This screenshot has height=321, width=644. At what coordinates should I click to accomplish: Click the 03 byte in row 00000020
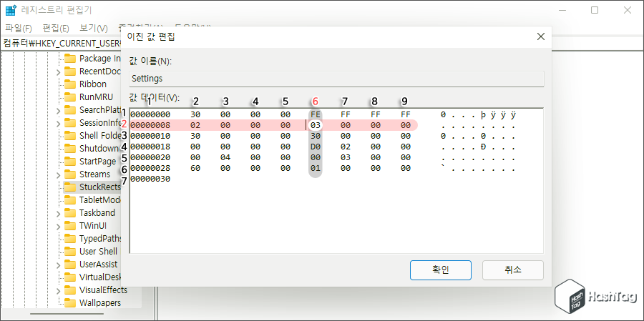346,157
